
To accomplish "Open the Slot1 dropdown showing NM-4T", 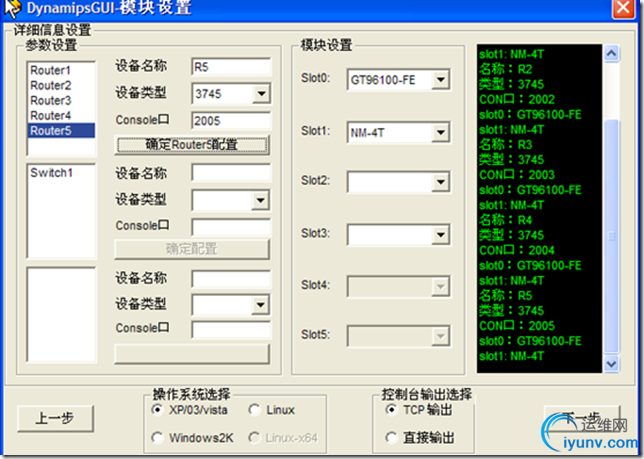I will (441, 133).
